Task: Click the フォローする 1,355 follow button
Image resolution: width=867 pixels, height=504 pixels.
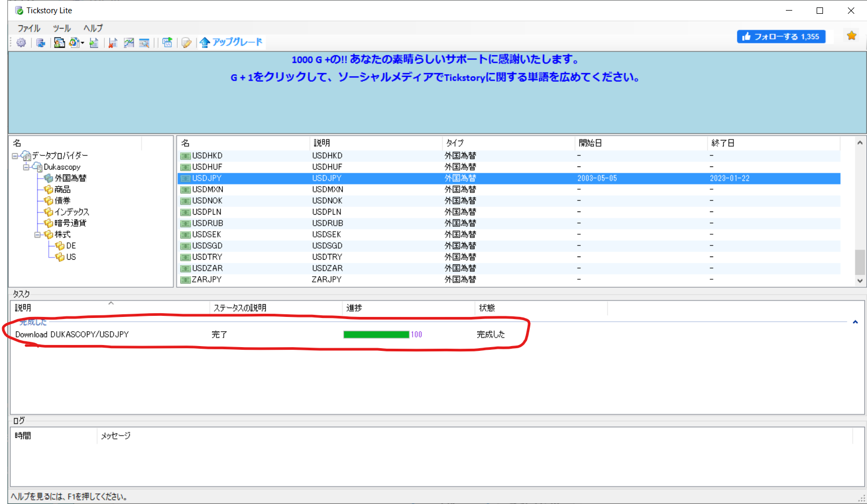Action: click(781, 37)
